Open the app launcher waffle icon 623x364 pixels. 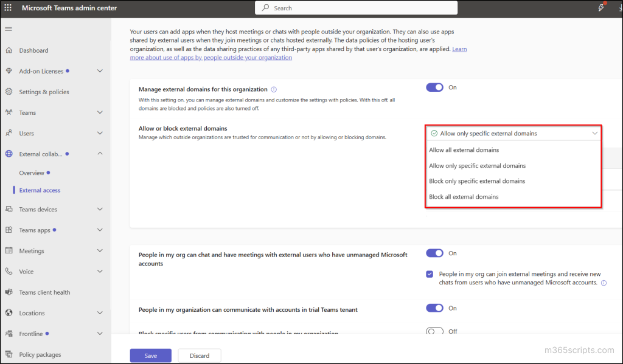point(8,7)
